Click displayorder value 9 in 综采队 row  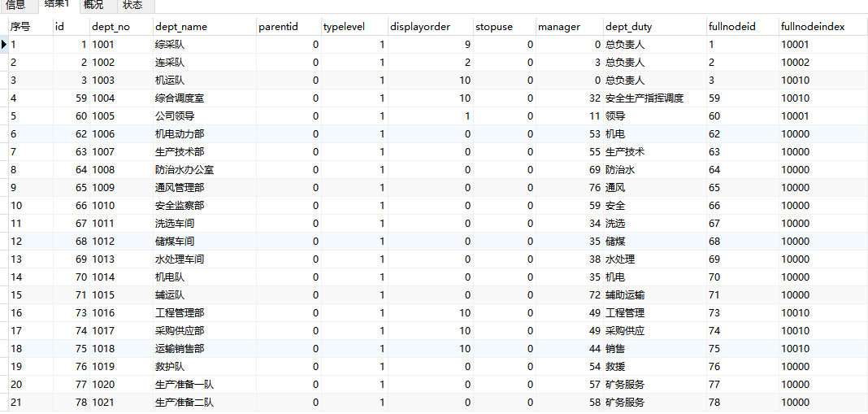click(x=431, y=45)
